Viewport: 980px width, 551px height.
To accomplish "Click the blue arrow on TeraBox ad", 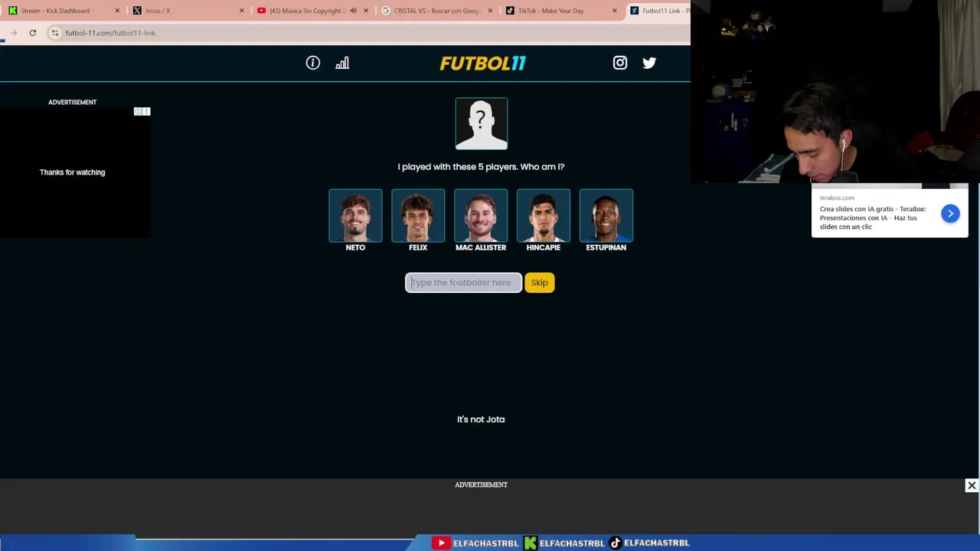I will [x=950, y=214].
